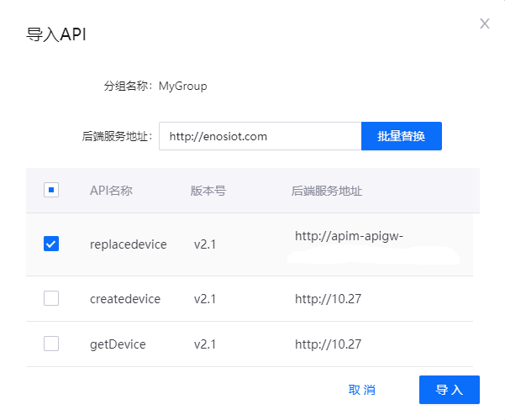Screen dimensions: 505x420
Task: Select the getDevice API name
Action: pos(118,344)
